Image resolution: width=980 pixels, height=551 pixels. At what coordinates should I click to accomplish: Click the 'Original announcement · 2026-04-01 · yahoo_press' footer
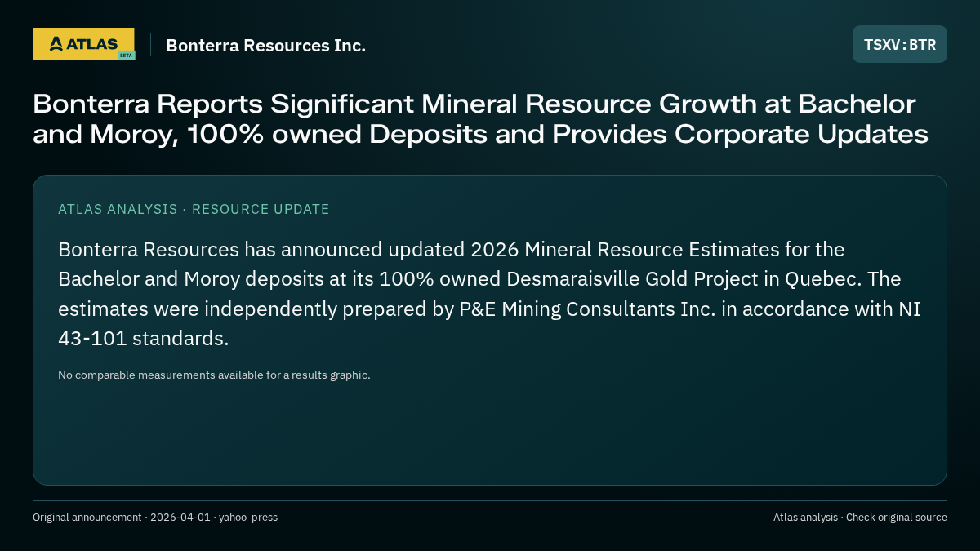[x=155, y=517]
